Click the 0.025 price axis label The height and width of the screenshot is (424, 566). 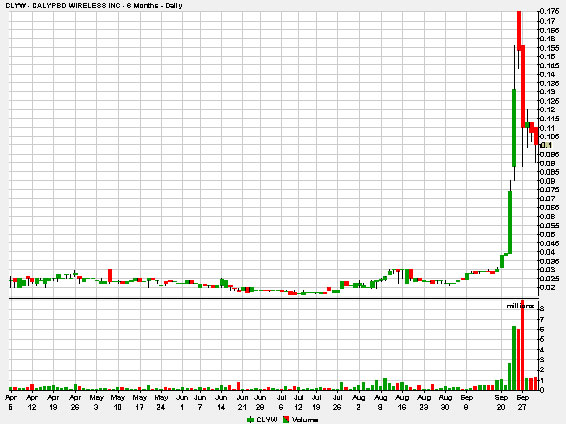pos(550,279)
